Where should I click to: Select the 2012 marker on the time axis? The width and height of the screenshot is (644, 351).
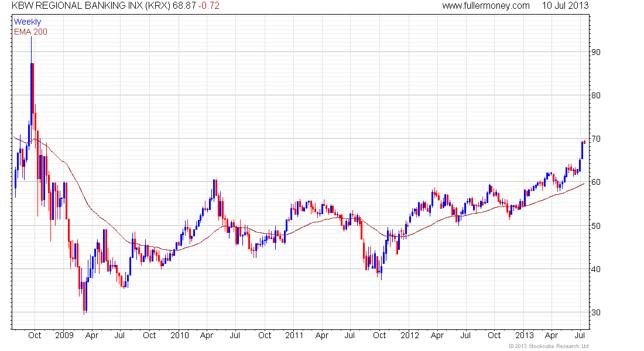[x=410, y=336]
